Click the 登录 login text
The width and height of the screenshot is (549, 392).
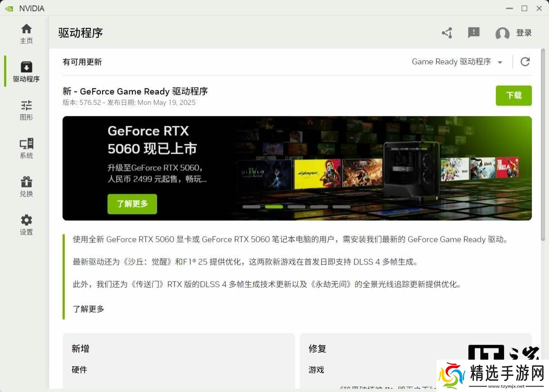point(524,33)
